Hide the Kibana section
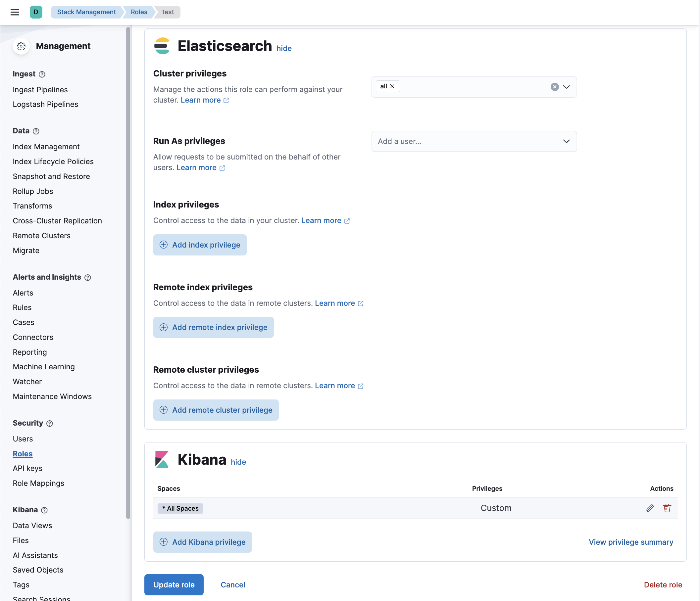Screen dimensions: 700x601 coord(238,462)
